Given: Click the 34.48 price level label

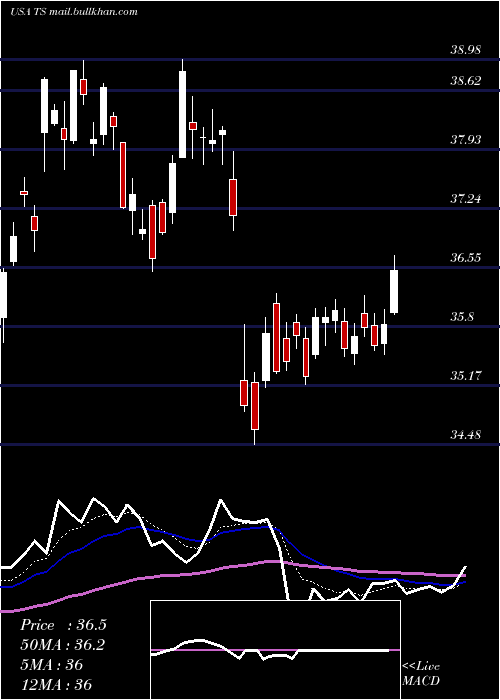Looking at the screenshot, I should coord(466,434).
